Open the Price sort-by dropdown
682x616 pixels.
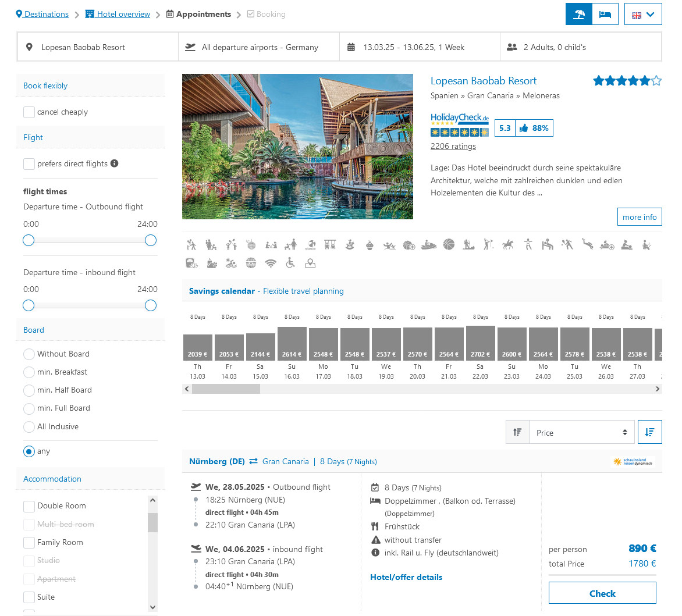581,432
